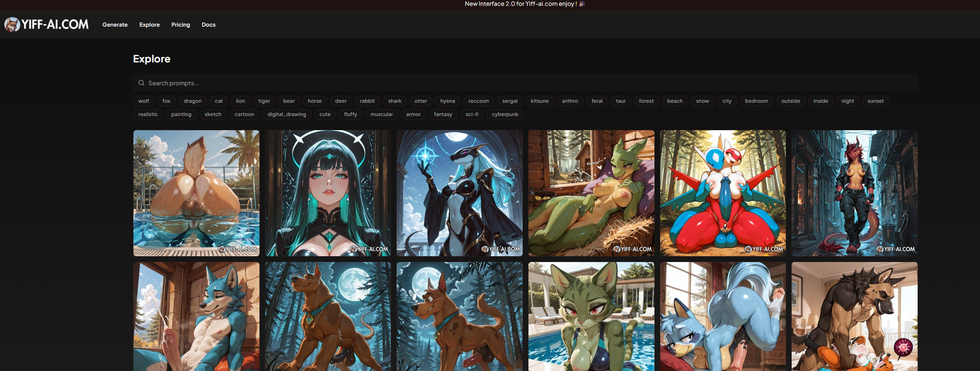Viewport: 980px width, 371px height.
Task: Go to the Explore nav item
Action: (x=149, y=25)
